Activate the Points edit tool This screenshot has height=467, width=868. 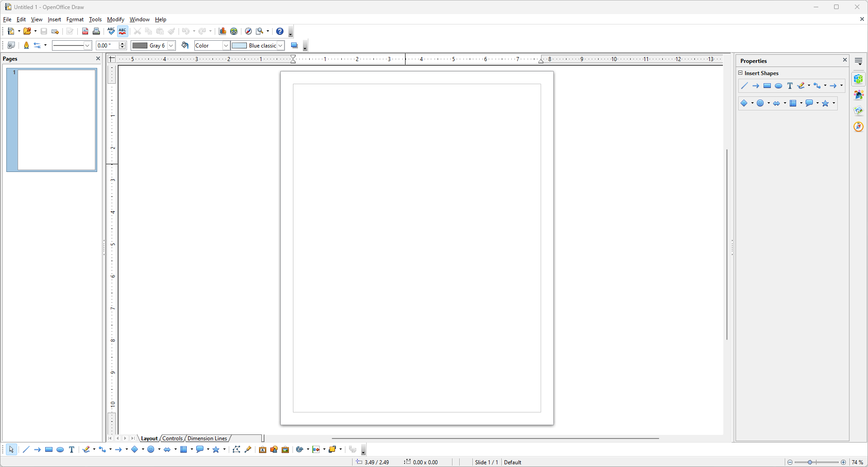pyautogui.click(x=236, y=449)
